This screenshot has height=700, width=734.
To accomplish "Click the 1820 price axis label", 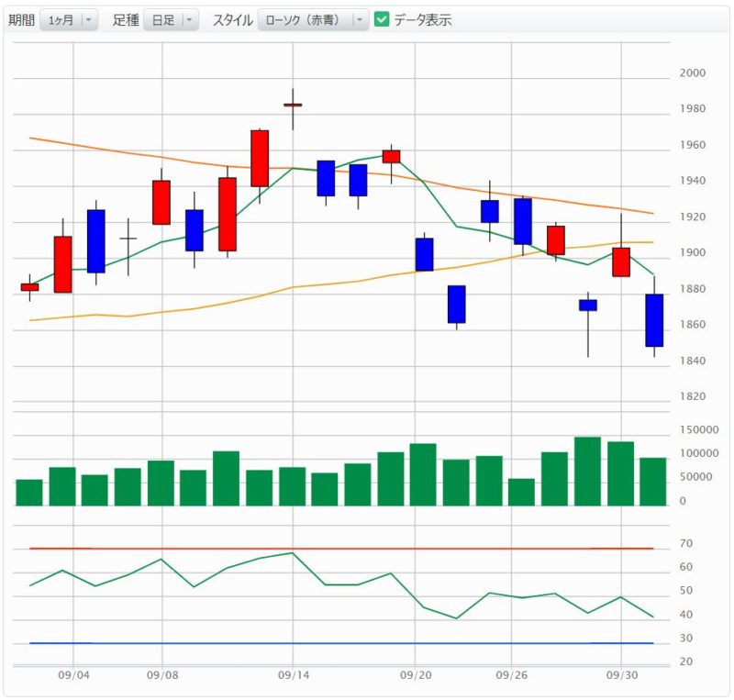I will point(693,396).
